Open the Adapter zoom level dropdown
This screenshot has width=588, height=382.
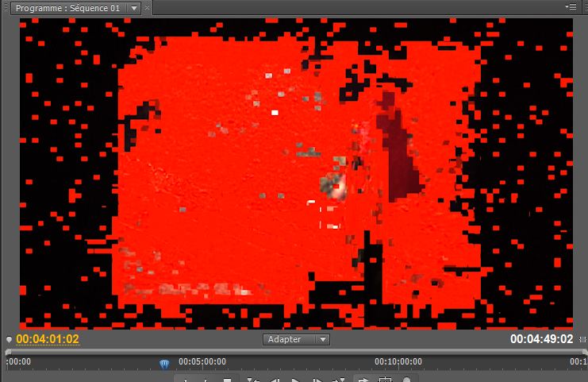(296, 339)
